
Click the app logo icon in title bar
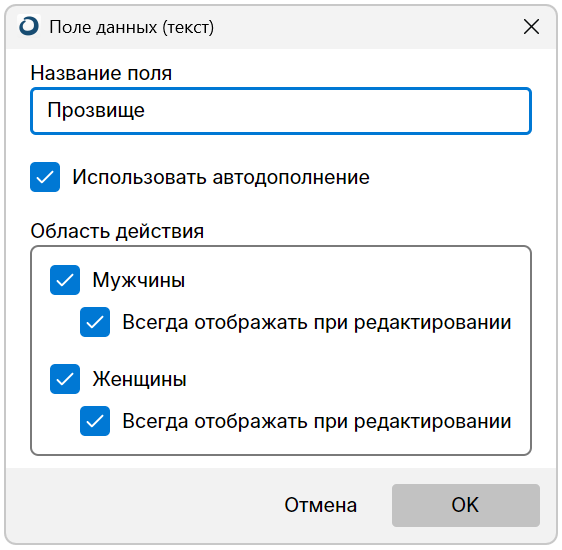click(29, 26)
